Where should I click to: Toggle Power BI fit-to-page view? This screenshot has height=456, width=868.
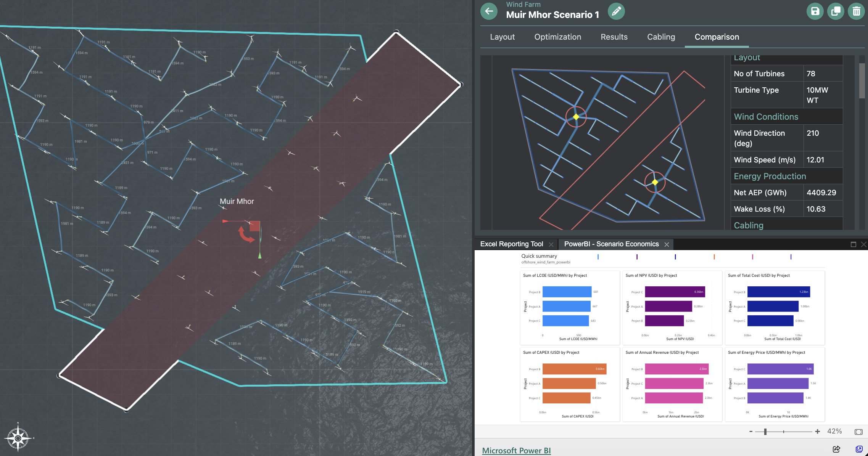tap(858, 432)
